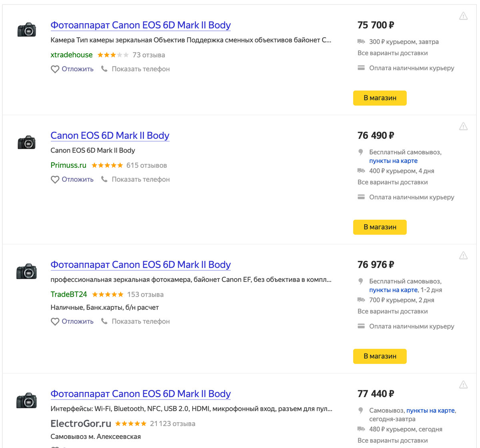Click the warning icon on xtradehouse offer
The image size is (480, 448).
(x=463, y=16)
